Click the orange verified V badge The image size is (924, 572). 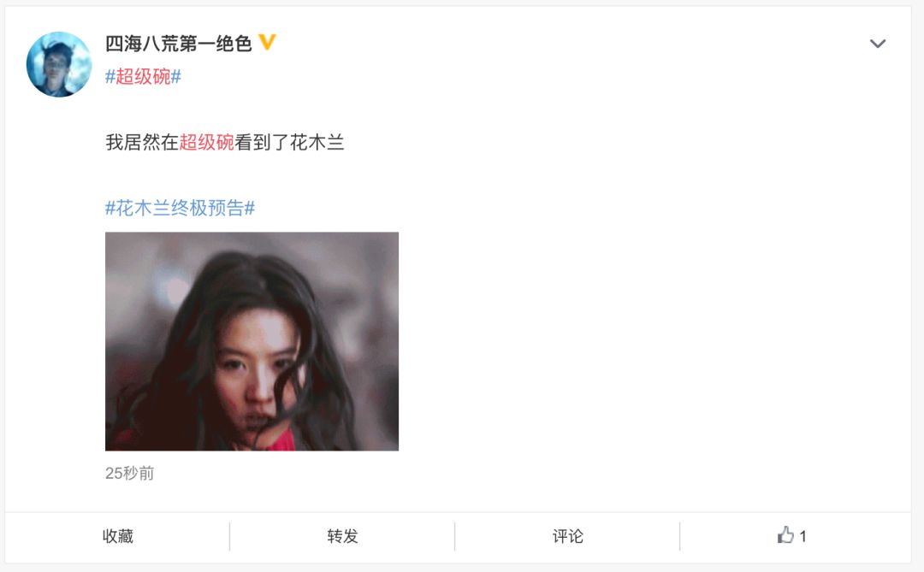[x=267, y=43]
